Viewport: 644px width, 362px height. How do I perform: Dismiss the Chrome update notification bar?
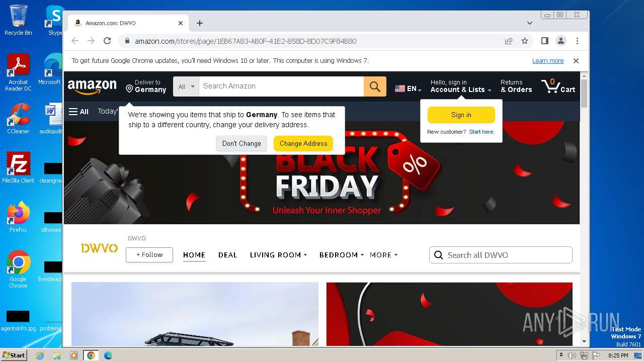click(576, 61)
